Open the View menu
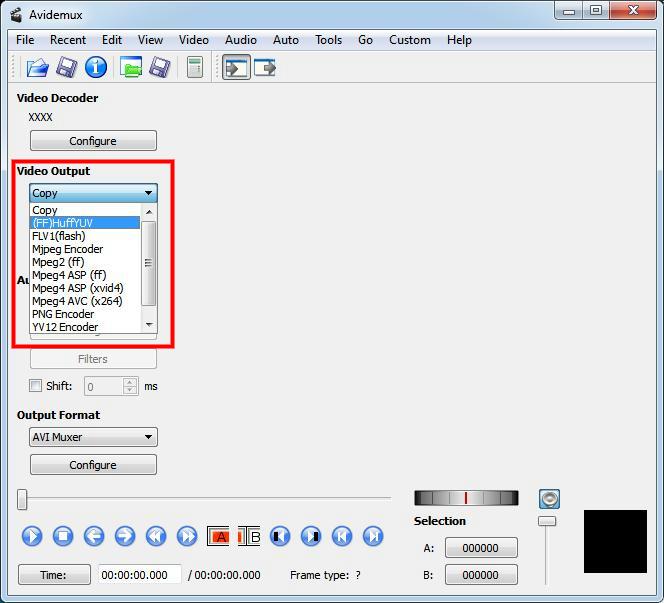 (x=150, y=40)
